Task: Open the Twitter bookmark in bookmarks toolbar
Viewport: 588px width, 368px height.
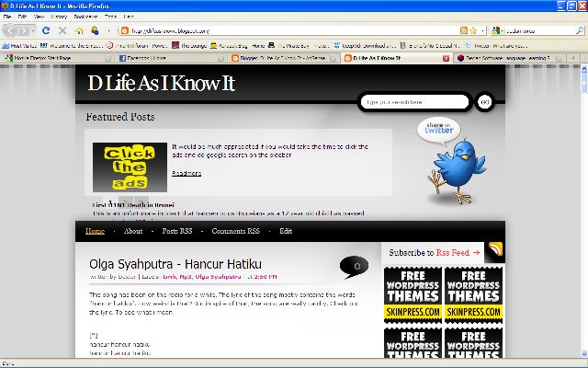Action: [496, 46]
